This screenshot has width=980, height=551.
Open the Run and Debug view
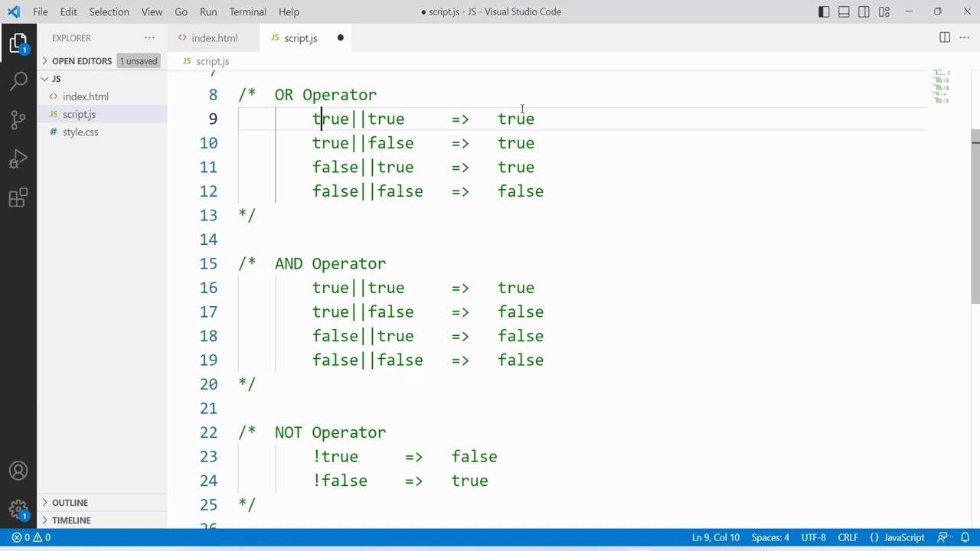(x=18, y=159)
